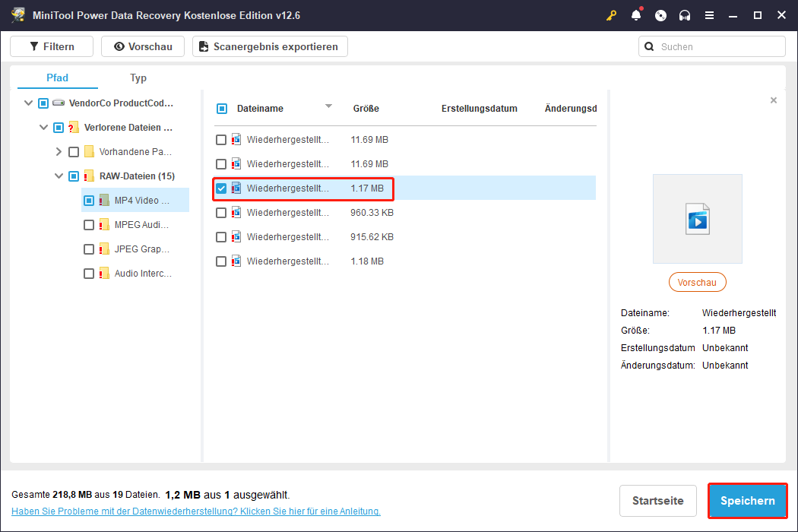Viewport: 798px width, 532px height.
Task: Click the drive icon beside VendorCo
Action: point(59,103)
